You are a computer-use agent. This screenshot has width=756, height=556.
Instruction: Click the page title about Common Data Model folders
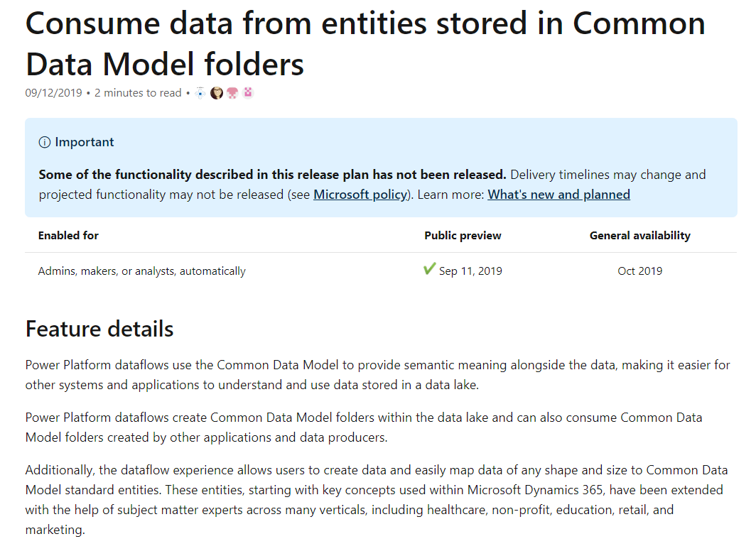point(365,43)
